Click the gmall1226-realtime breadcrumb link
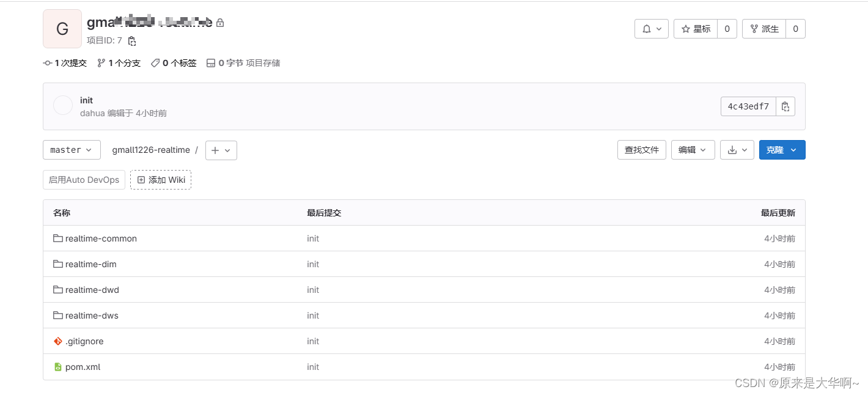 151,150
